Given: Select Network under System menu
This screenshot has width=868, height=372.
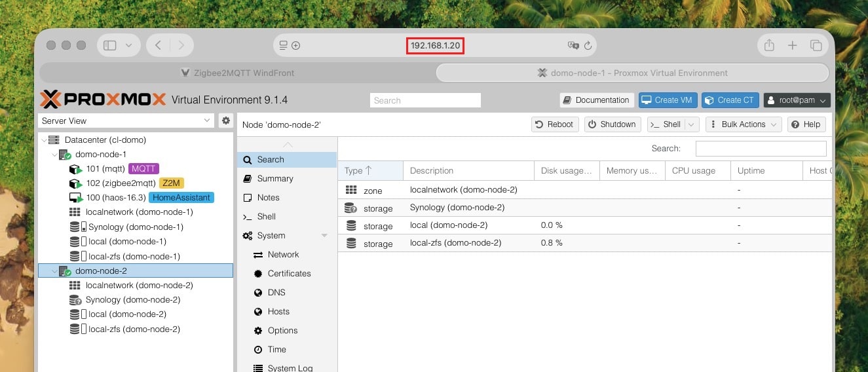Looking at the screenshot, I should 283,255.
